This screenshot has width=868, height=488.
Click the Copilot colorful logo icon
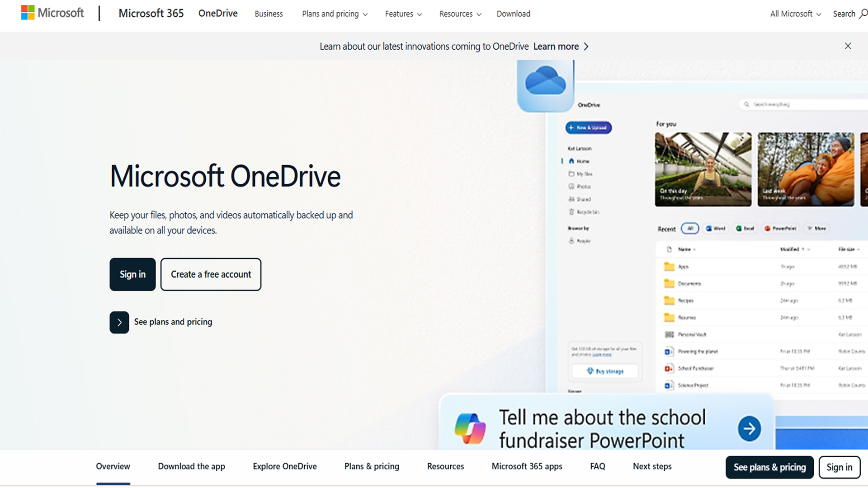tap(470, 428)
